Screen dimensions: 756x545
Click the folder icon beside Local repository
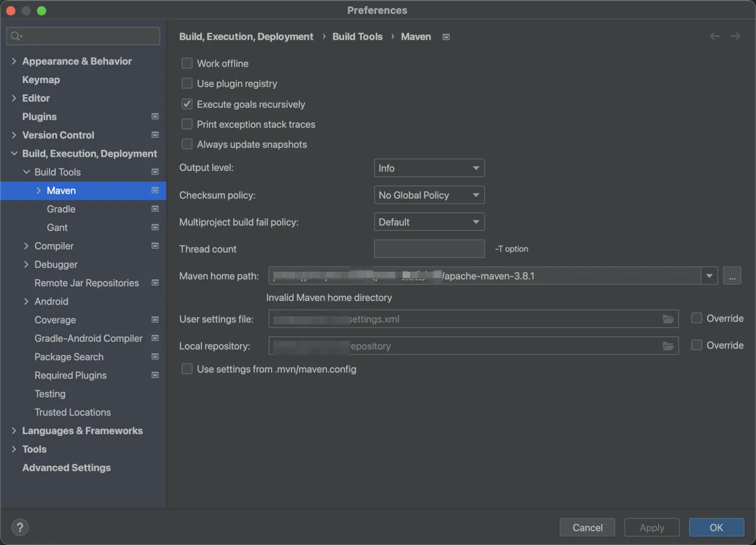668,346
